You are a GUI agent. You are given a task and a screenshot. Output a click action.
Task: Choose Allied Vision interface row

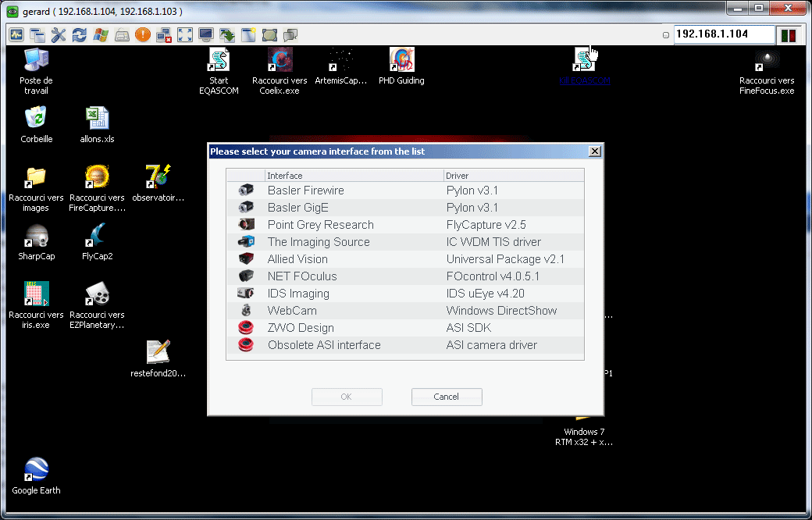pyautogui.click(x=405, y=259)
